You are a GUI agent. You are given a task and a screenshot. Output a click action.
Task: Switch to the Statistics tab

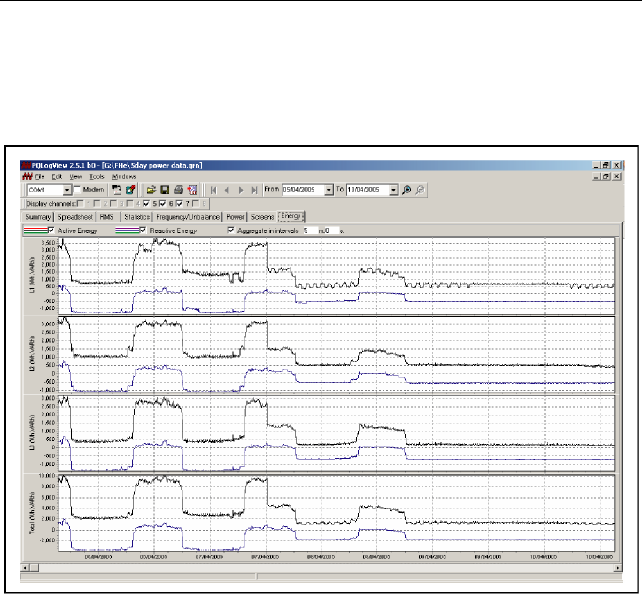[x=136, y=215]
